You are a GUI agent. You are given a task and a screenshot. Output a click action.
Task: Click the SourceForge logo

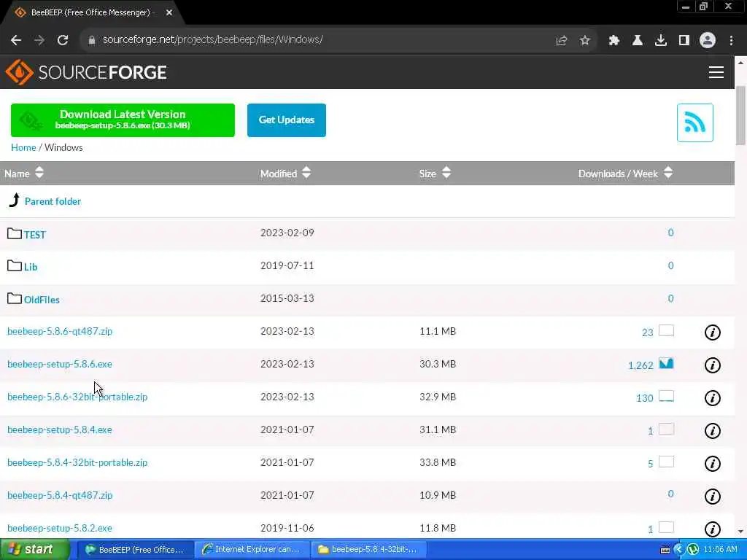pos(86,72)
